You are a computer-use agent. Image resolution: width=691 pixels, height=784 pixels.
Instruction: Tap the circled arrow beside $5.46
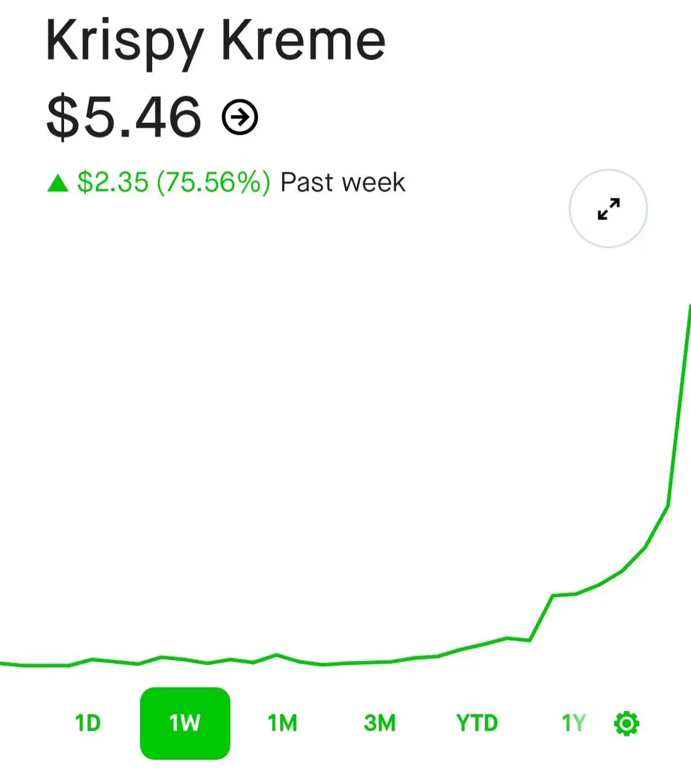click(x=240, y=118)
